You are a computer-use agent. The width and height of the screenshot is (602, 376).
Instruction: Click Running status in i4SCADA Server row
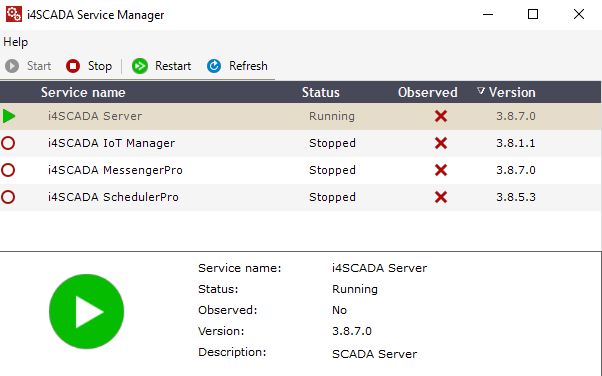coord(332,116)
